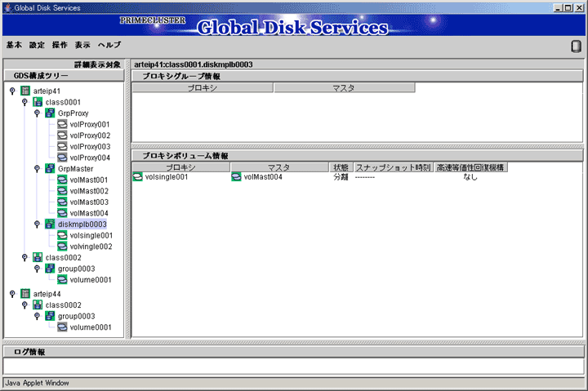The width and height of the screenshot is (588, 391).
Task: Collapse group0003 under arteip44
Action: coord(37,316)
